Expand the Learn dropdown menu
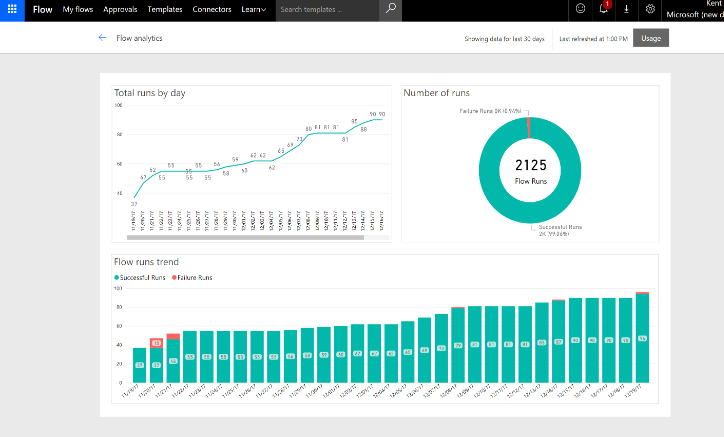 point(253,9)
